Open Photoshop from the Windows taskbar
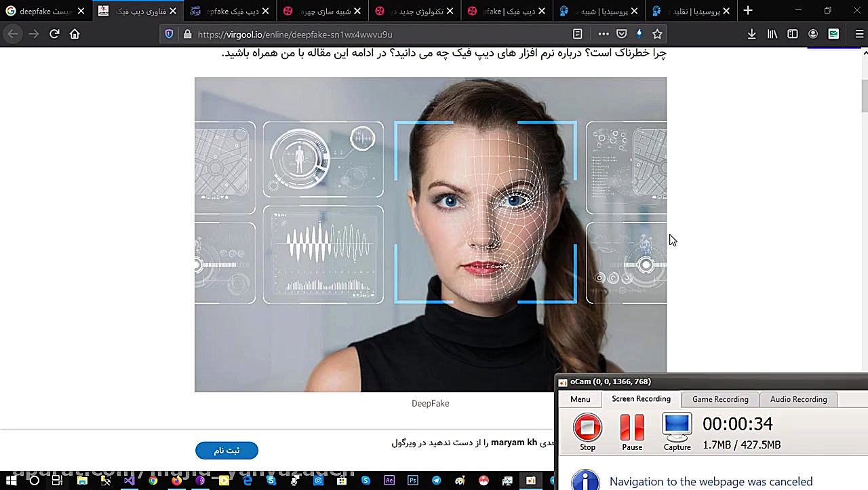868x490 pixels. click(413, 480)
